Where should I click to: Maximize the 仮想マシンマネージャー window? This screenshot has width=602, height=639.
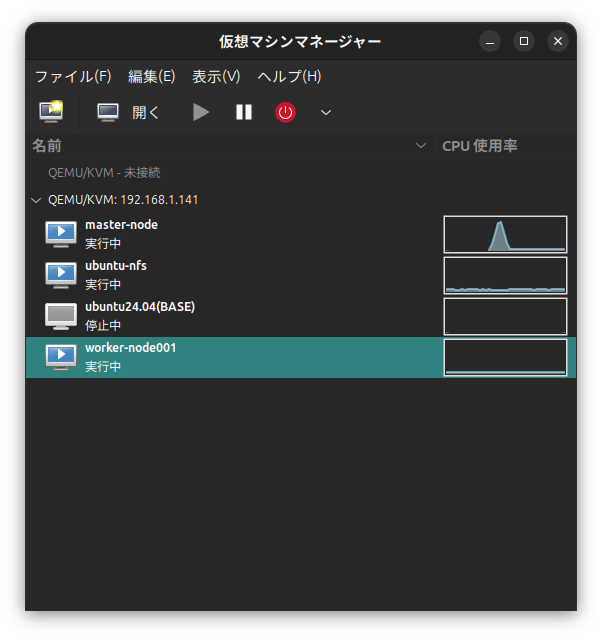(524, 41)
